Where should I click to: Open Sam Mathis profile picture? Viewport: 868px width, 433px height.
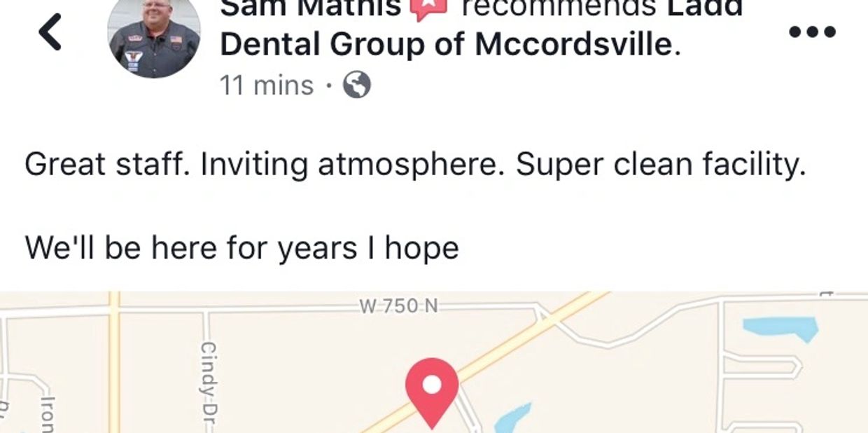click(154, 35)
